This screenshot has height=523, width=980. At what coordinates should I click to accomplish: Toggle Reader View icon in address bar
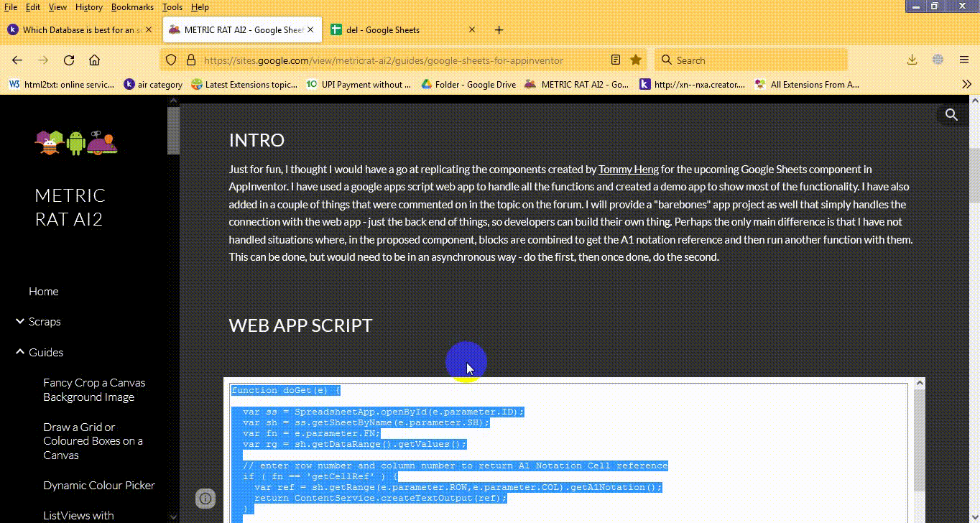616,60
